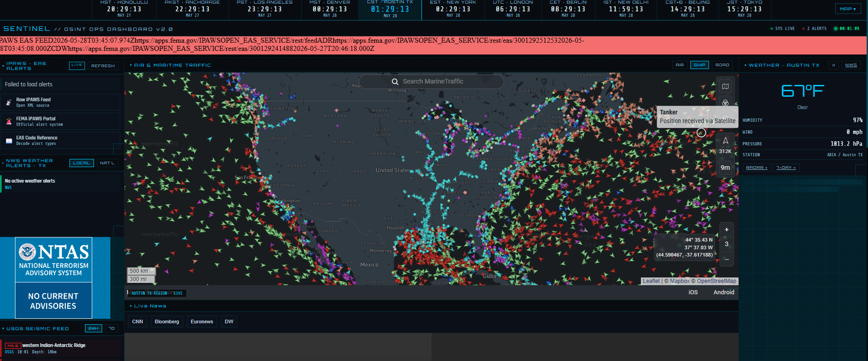Click the EST New York clock
868x361 pixels.
click(453, 9)
